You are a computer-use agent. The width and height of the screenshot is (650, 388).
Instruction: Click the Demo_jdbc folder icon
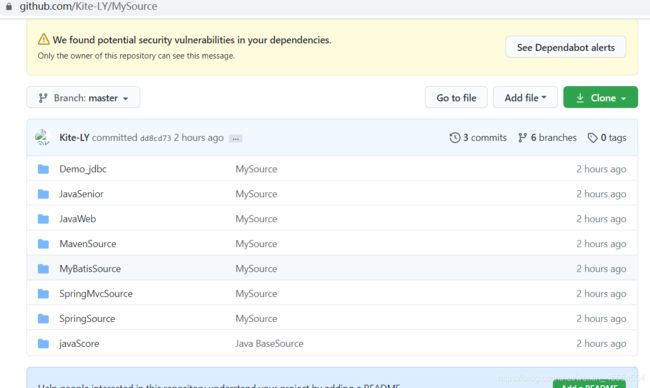[43, 169]
